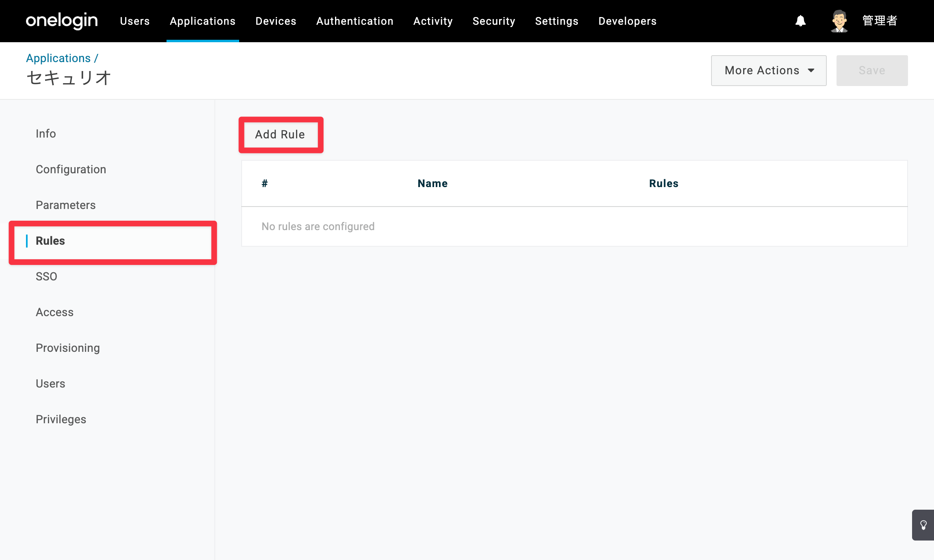Switch to the Info tab
The image size is (934, 560).
(x=46, y=134)
